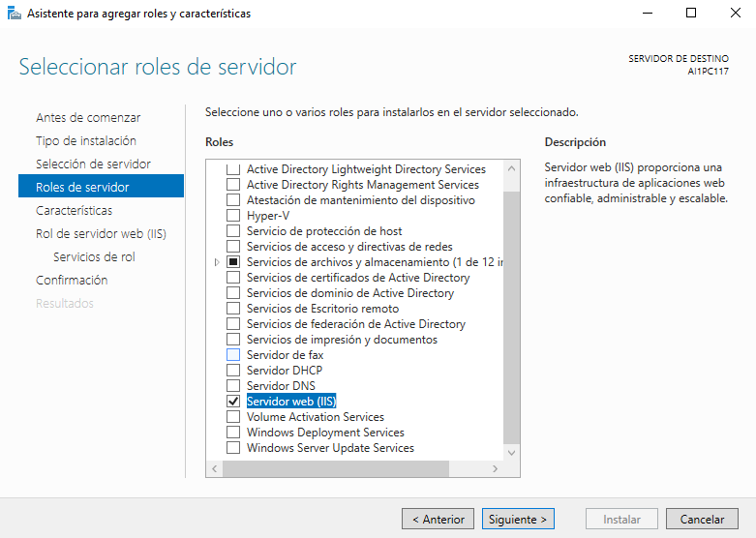756x538 pixels.
Task: Check Active Directory Rights Management Services
Action: pyautogui.click(x=233, y=185)
